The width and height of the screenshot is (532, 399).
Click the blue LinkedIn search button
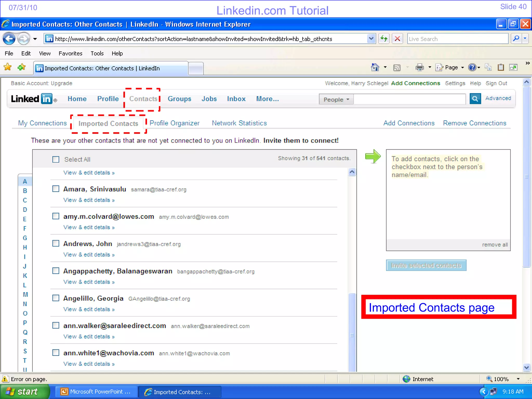point(475,99)
